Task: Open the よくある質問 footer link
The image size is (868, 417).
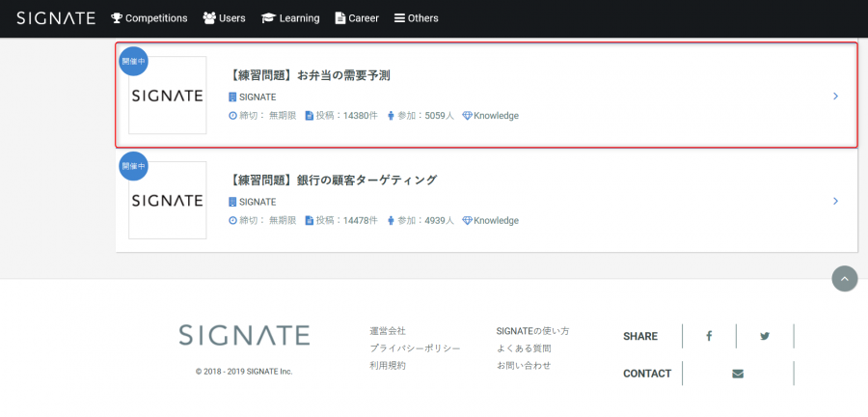Action: click(524, 348)
